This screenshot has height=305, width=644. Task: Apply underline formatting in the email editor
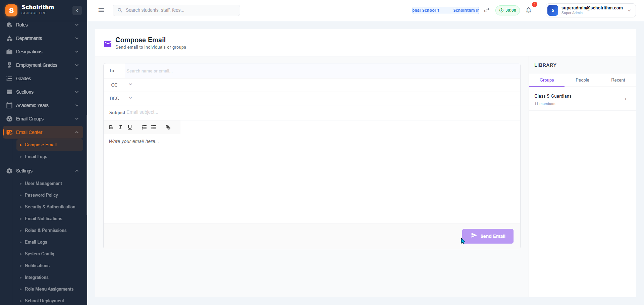tap(130, 127)
